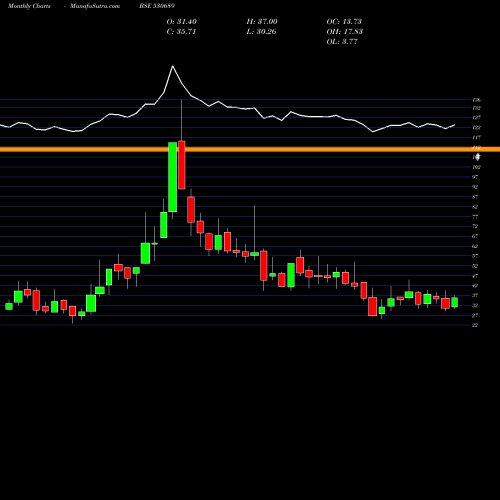Click the "OC: 13.73" statistic
Image resolution: width=500 pixels, height=500 pixels.
[344, 22]
